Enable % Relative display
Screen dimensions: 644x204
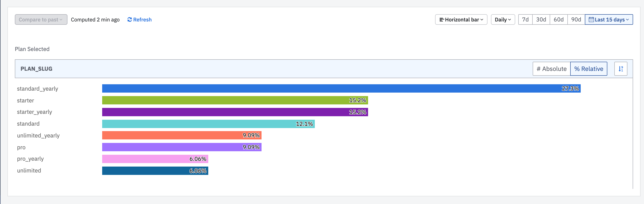tap(589, 69)
